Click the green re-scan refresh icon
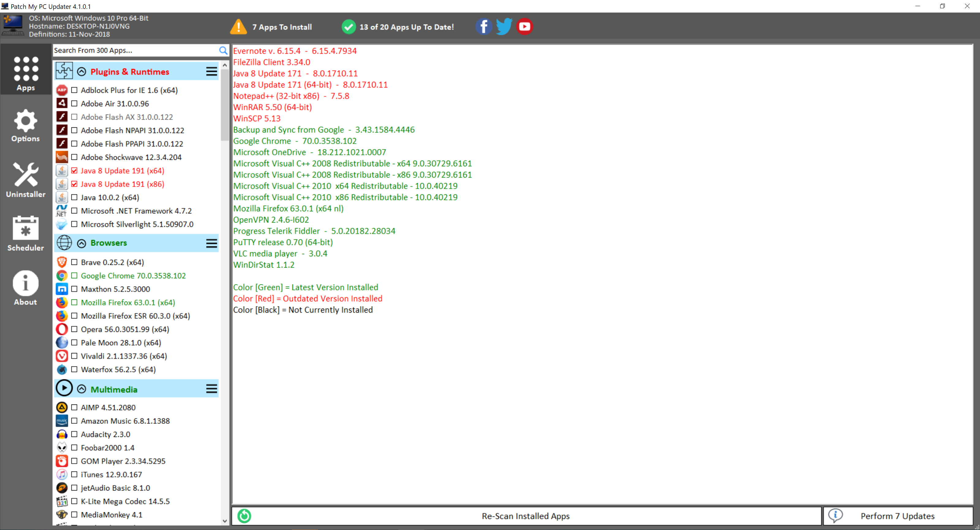980x530 pixels. [x=244, y=516]
